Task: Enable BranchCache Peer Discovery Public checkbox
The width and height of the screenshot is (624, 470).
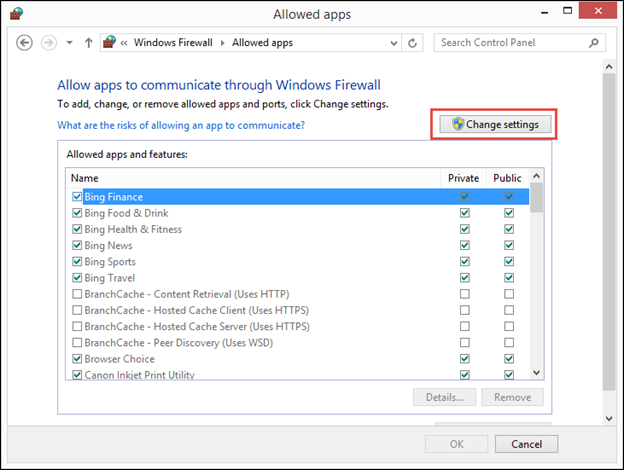Action: tap(509, 343)
